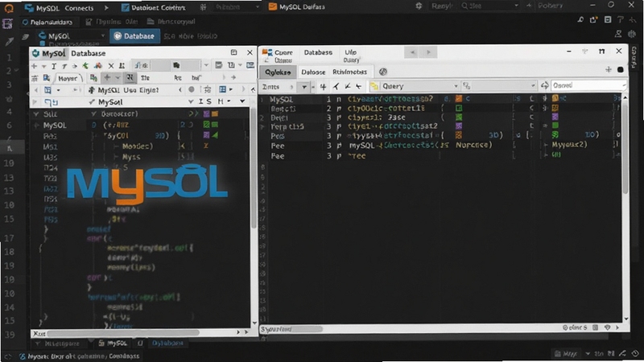Click the refresh icon left of the search field
This screenshot has height=362, width=644.
point(545,85)
